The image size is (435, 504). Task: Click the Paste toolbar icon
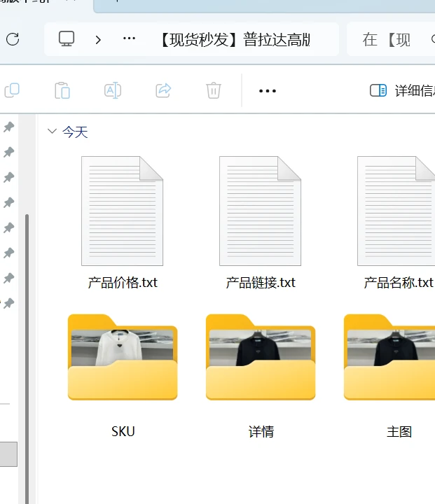point(62,90)
